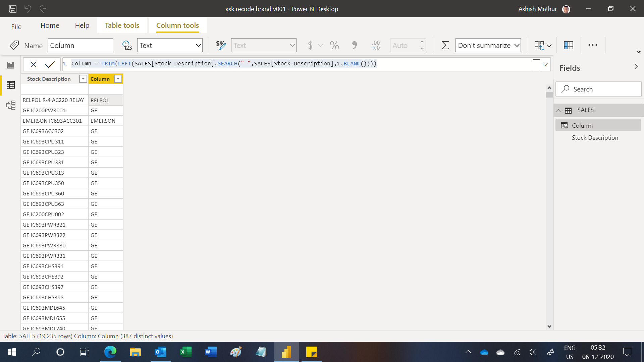Switch to the Help tab
The image size is (644, 362).
(82, 25)
